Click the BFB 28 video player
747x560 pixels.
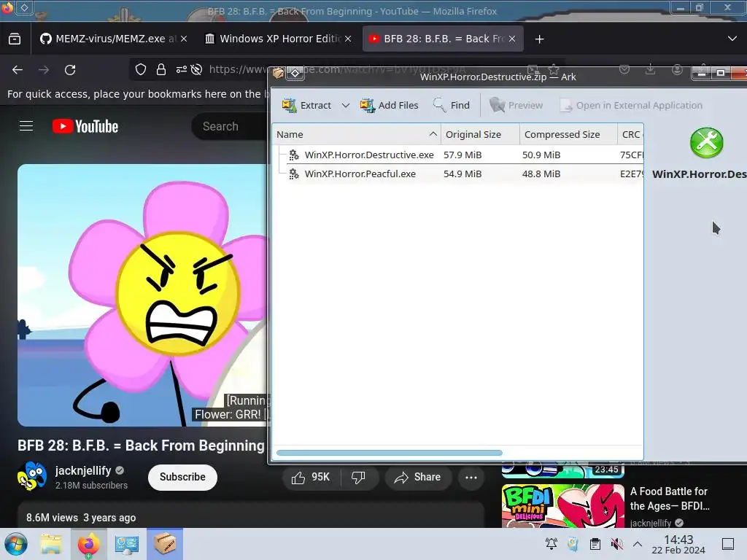[x=142, y=295]
